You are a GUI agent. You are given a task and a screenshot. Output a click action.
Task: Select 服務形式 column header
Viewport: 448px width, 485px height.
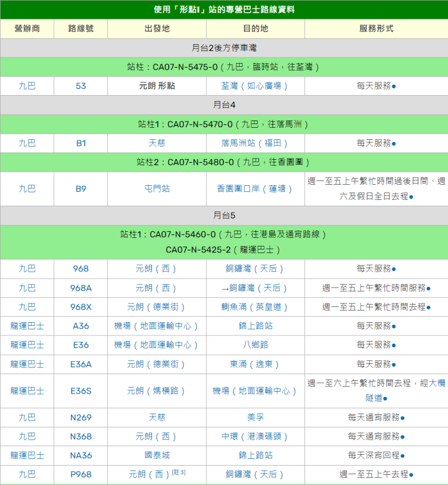pyautogui.click(x=377, y=28)
